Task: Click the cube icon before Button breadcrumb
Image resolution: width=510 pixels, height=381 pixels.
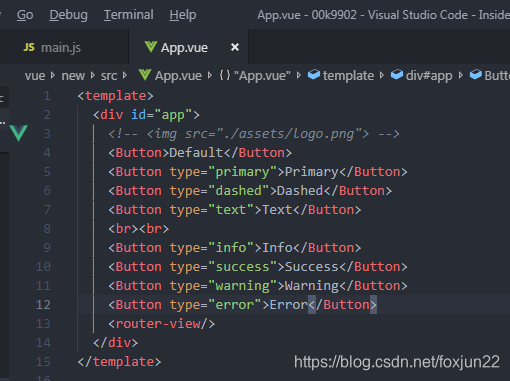Action: click(x=476, y=74)
